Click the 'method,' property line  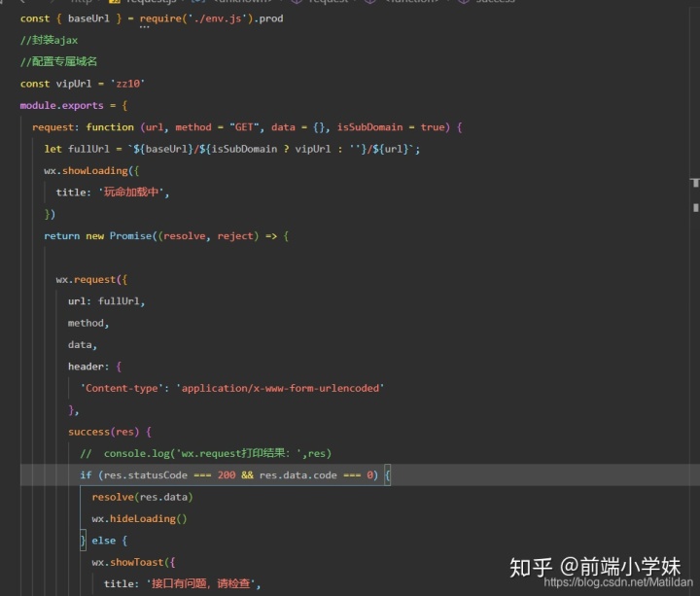point(88,323)
